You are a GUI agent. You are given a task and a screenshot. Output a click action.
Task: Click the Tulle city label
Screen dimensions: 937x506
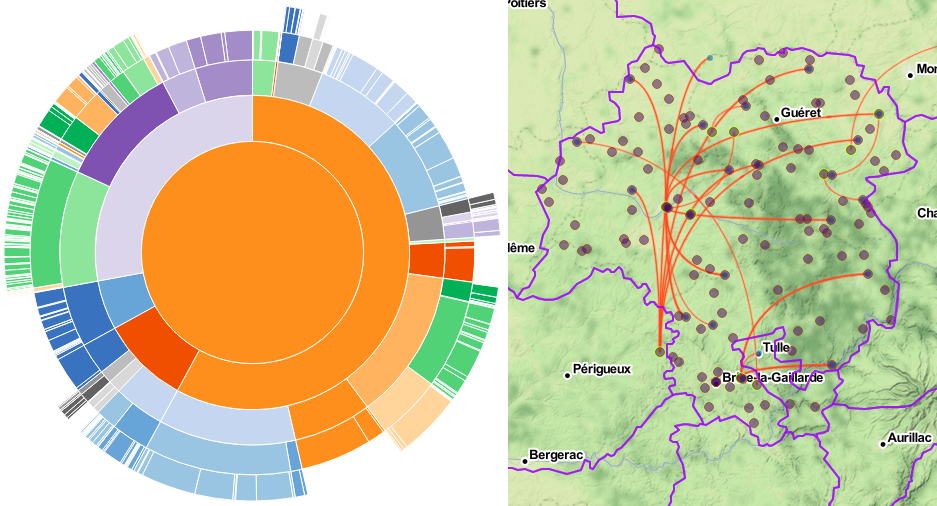click(776, 347)
